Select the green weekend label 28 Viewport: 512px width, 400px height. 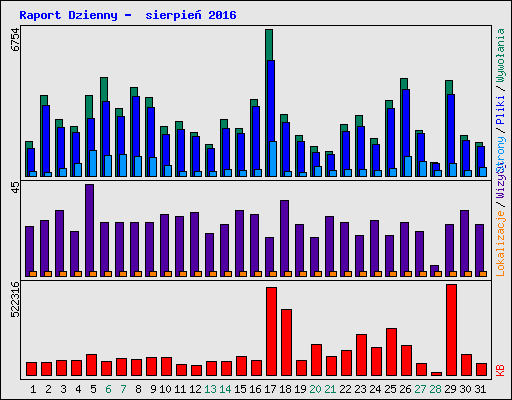(x=435, y=389)
